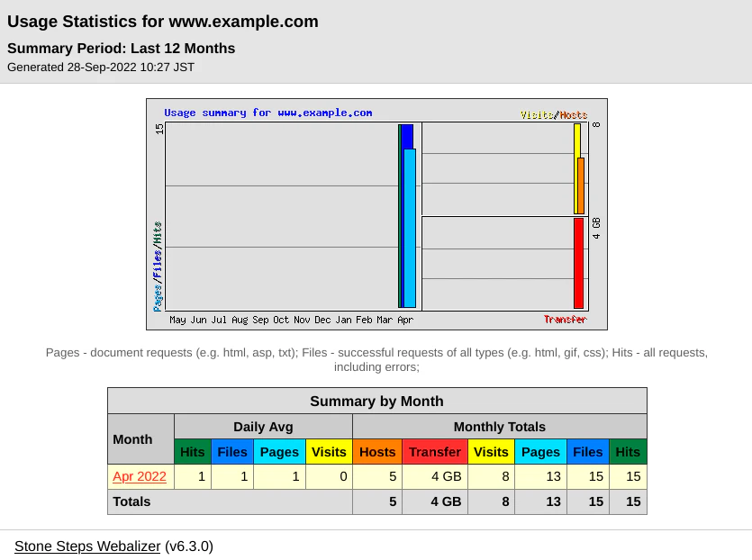The height and width of the screenshot is (560, 752).
Task: Click the version text '(v6.3.0)'
Action: coord(189,546)
